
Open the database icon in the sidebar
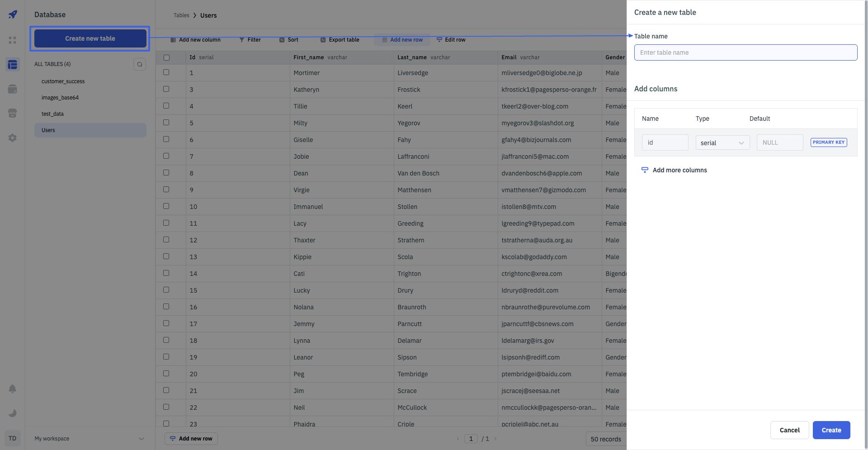click(x=13, y=65)
